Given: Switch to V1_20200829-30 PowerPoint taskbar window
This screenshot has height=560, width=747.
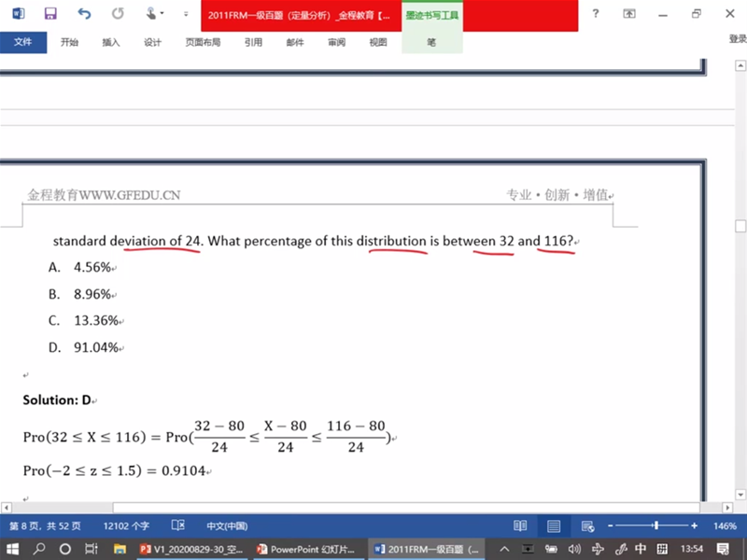Looking at the screenshot, I should coord(191,549).
